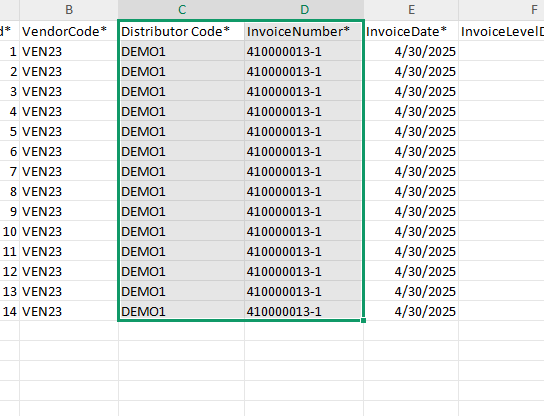The image size is (544, 416).
Task: Select the VEN23 cell in row numbered 12
Action: (x=69, y=271)
